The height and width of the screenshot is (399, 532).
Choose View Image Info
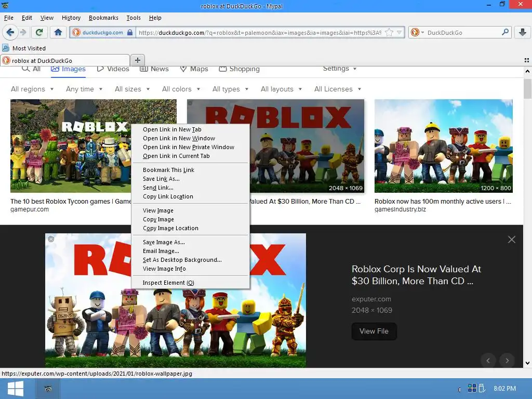click(190, 269)
